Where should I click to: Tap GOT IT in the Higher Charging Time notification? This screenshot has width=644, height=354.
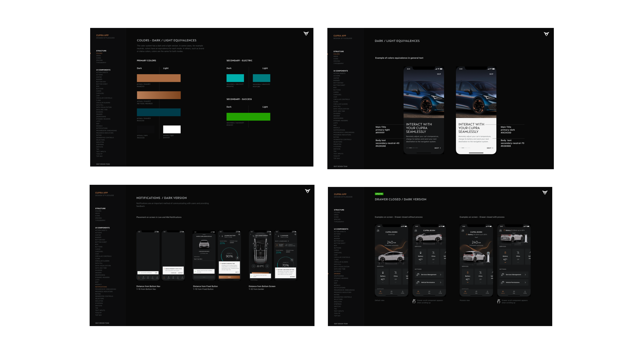[237, 272]
